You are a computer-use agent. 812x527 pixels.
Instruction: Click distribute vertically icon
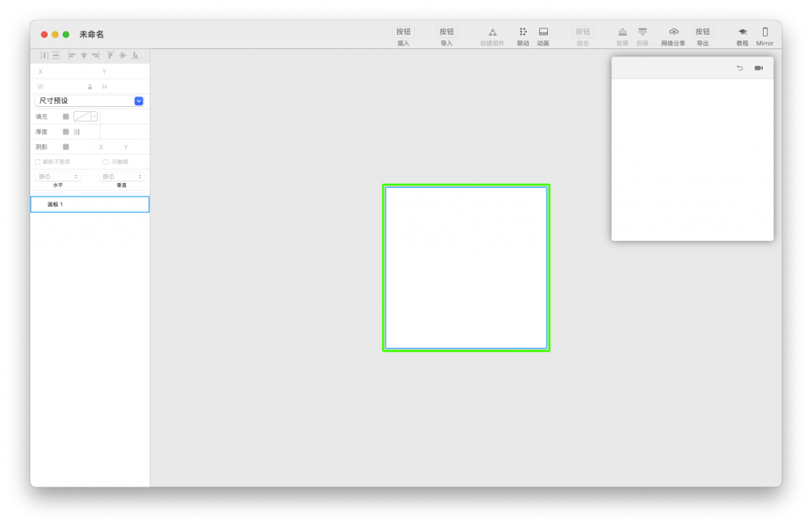[56, 55]
